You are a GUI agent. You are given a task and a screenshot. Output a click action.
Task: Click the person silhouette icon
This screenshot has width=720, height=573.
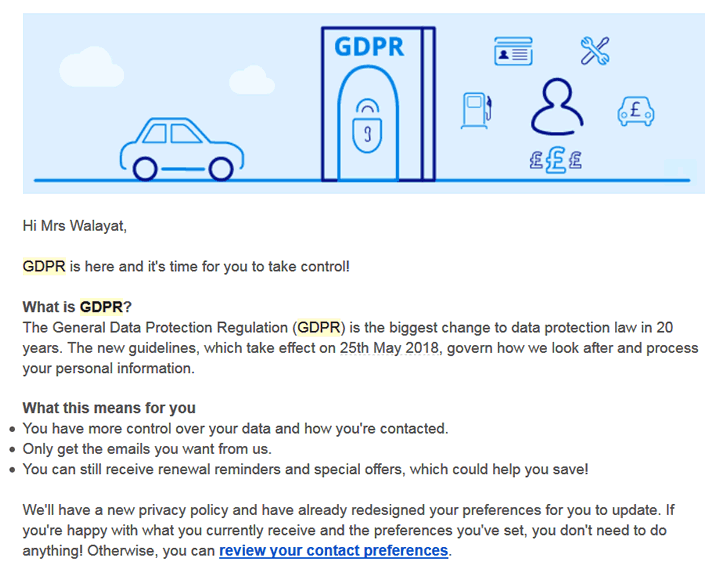point(556,108)
